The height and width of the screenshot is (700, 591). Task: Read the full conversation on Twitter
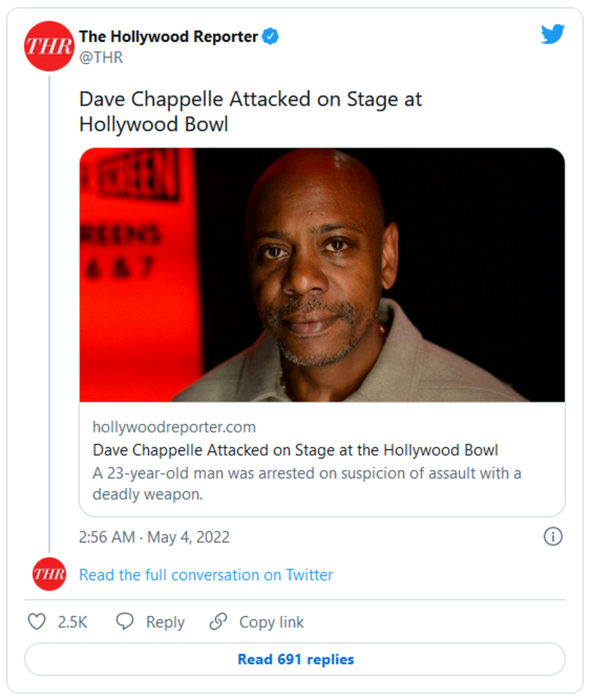point(205,575)
